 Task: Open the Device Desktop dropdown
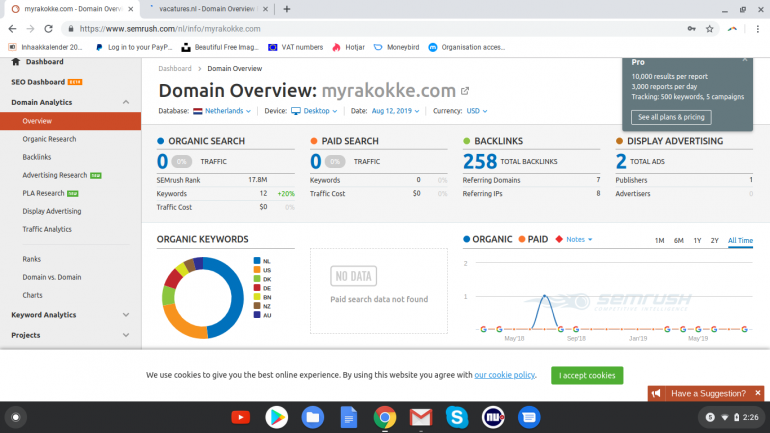[314, 111]
